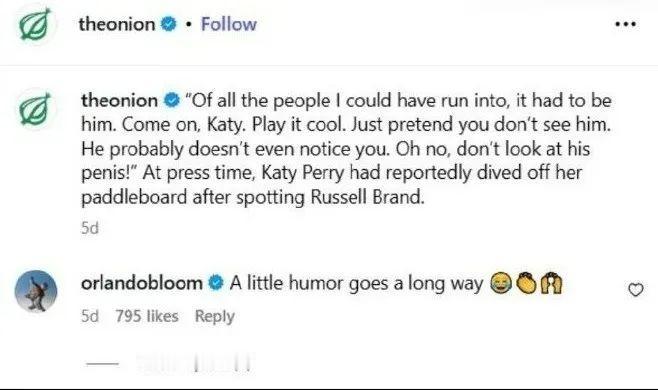Click the 5d timestamp under orlandobloom's comment
The width and height of the screenshot is (658, 390).
[90, 316]
